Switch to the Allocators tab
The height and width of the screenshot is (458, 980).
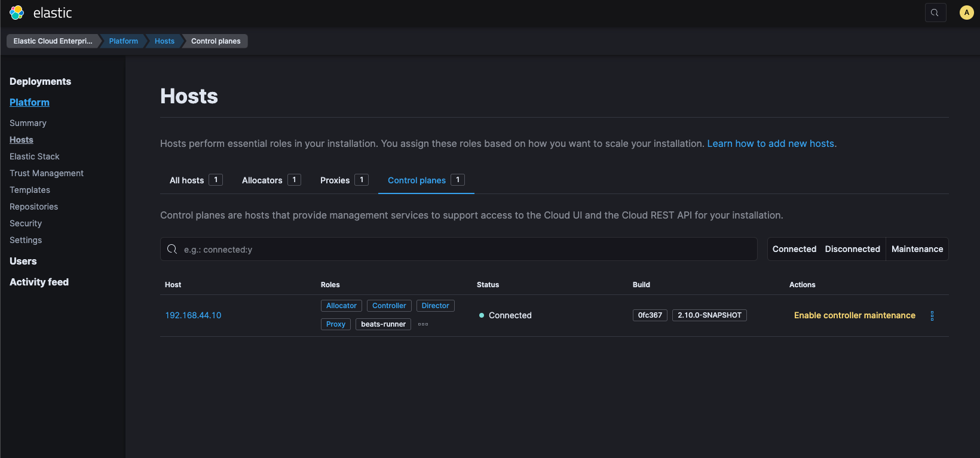[x=271, y=180]
